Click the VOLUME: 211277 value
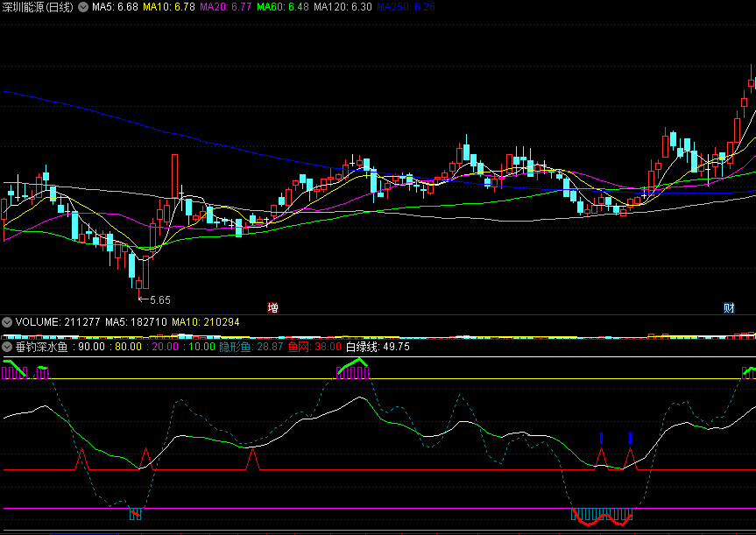Viewport: 756px width, 535px height. 58,322
